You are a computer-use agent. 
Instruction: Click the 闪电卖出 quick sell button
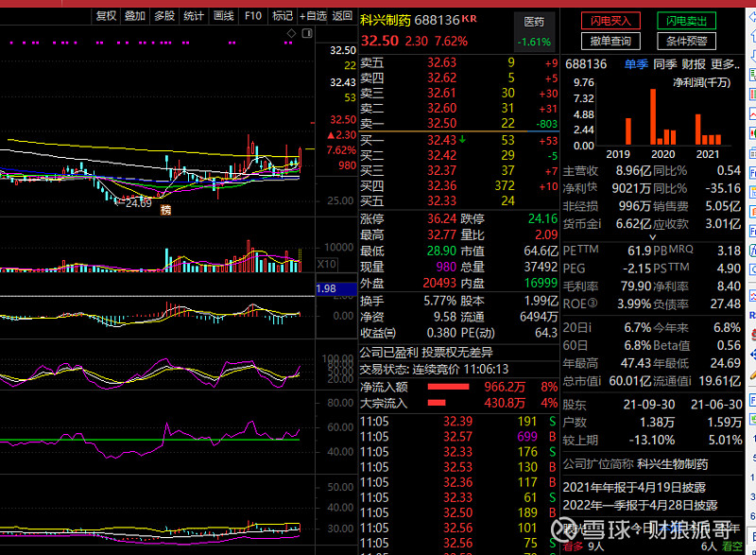click(687, 21)
